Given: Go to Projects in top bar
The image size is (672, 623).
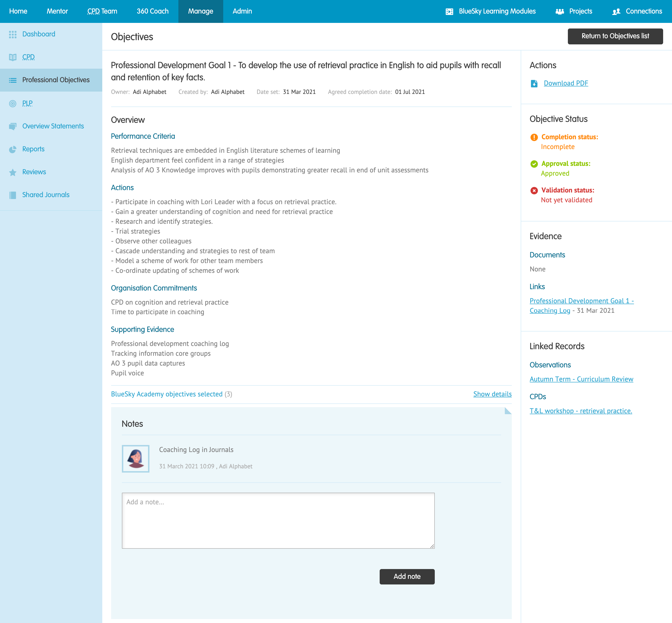Looking at the screenshot, I should [581, 11].
